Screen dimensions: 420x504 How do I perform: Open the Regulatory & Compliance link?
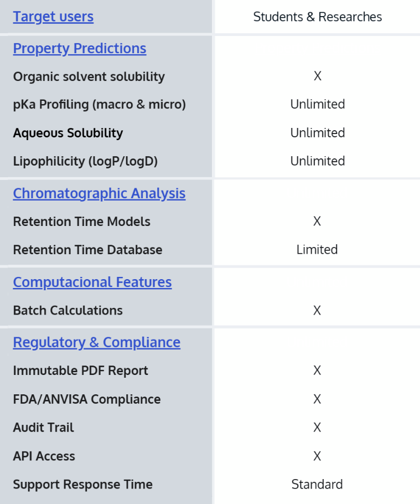(97, 342)
